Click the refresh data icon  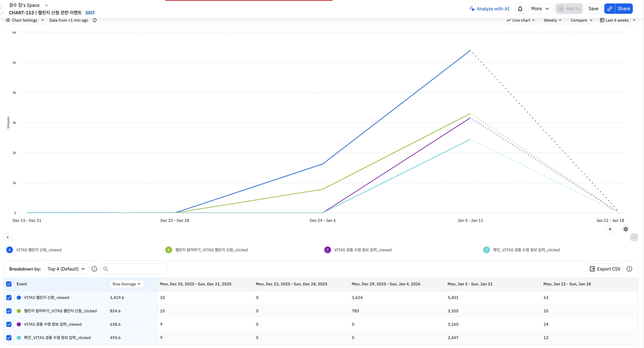[95, 20]
